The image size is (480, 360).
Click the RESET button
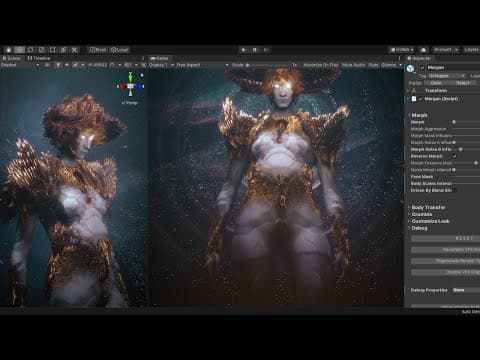[x=446, y=238]
